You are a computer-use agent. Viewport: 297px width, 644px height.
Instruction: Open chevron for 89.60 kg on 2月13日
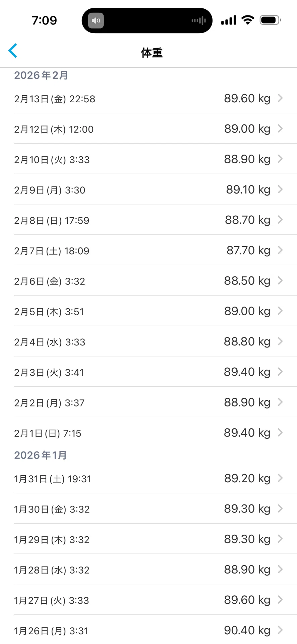pos(280,98)
